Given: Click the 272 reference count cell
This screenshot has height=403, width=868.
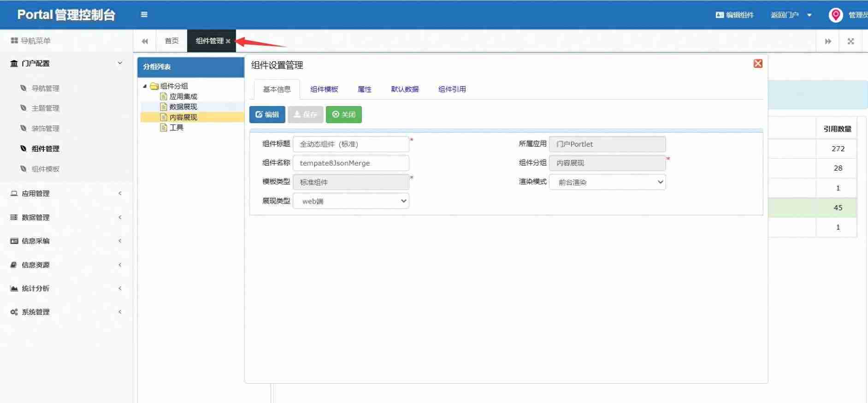Looking at the screenshot, I should pos(837,148).
